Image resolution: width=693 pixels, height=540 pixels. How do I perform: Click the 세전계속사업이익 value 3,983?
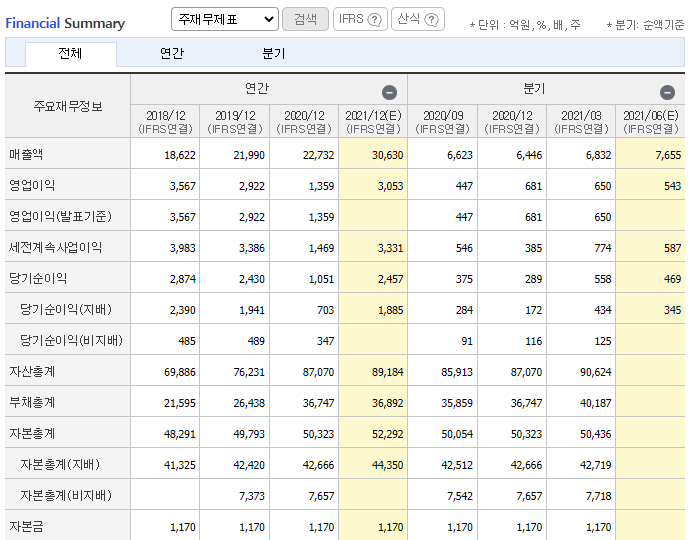[183, 248]
